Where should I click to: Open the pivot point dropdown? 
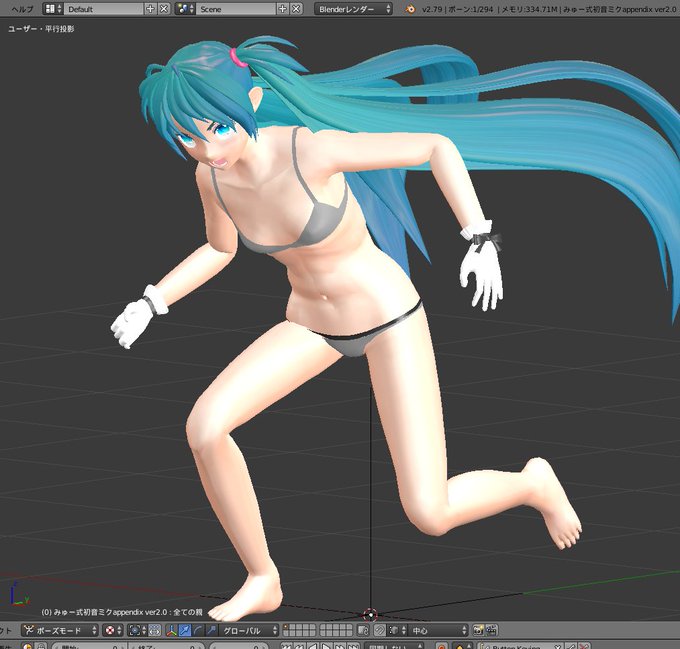[137, 630]
